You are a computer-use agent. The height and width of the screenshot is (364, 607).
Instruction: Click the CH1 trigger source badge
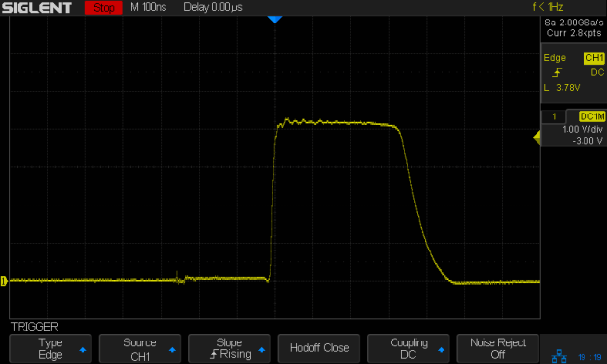pos(594,58)
